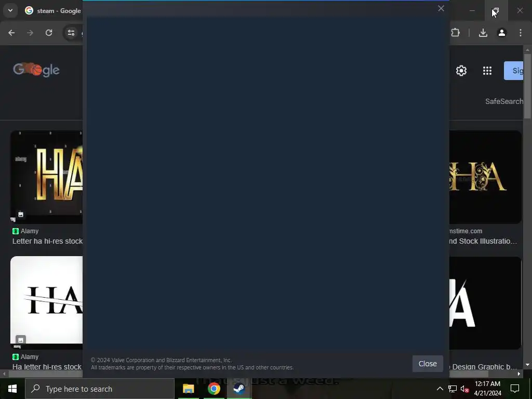
Task: Open Chrome downloads icon
Action: click(483, 33)
